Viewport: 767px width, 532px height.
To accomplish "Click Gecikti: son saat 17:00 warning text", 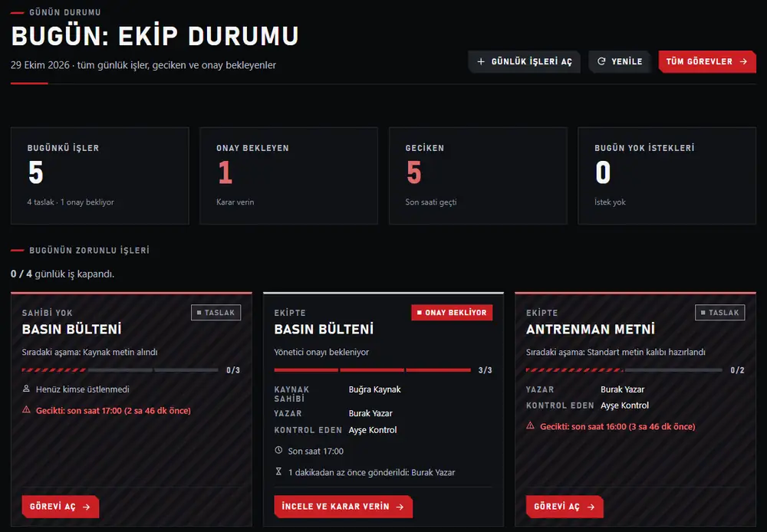I will coord(113,410).
